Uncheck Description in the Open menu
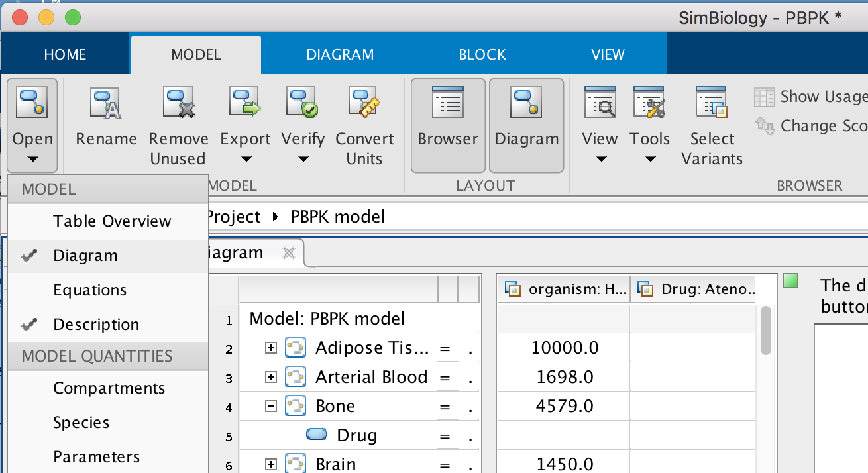The width and height of the screenshot is (868, 473). tap(96, 325)
